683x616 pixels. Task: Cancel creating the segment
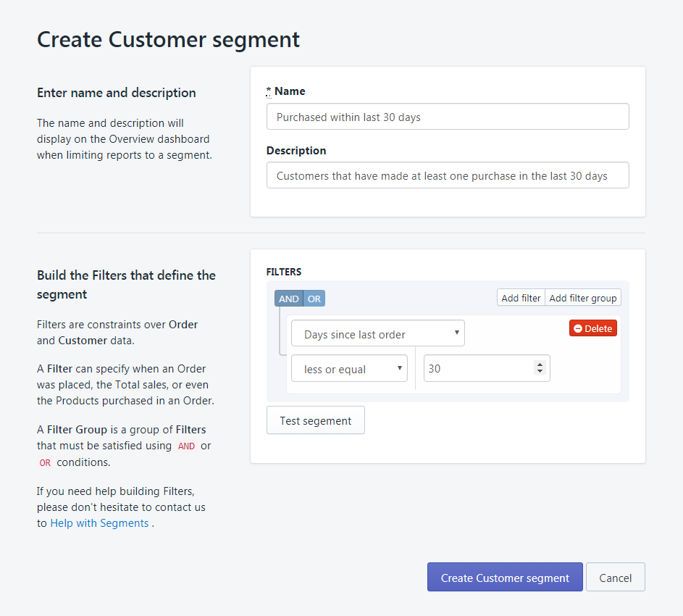615,577
